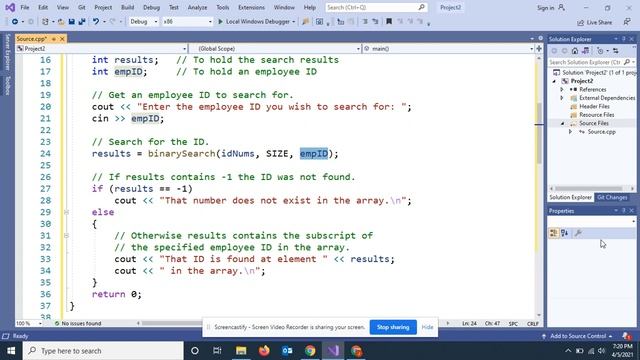Click Sync with Active Document icon
The height and width of the screenshot is (360, 640).
tap(616, 51)
